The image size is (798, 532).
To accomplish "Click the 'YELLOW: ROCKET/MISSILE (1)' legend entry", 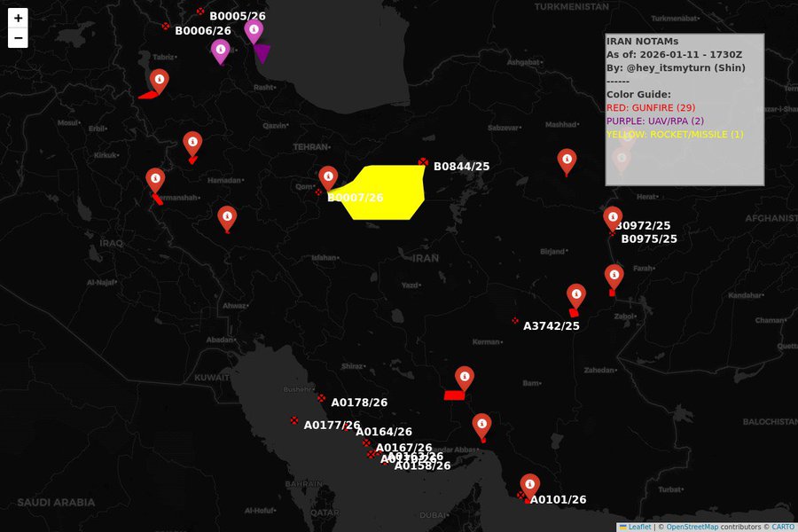I will [675, 134].
